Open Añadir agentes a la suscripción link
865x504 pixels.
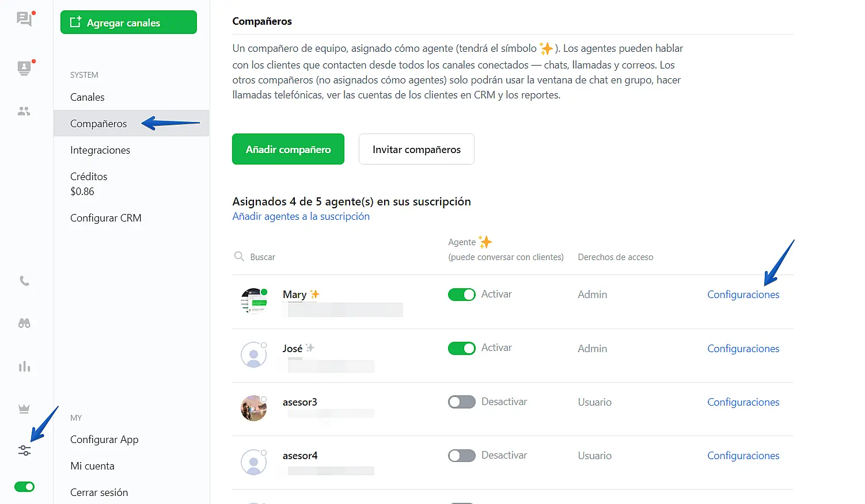click(301, 216)
